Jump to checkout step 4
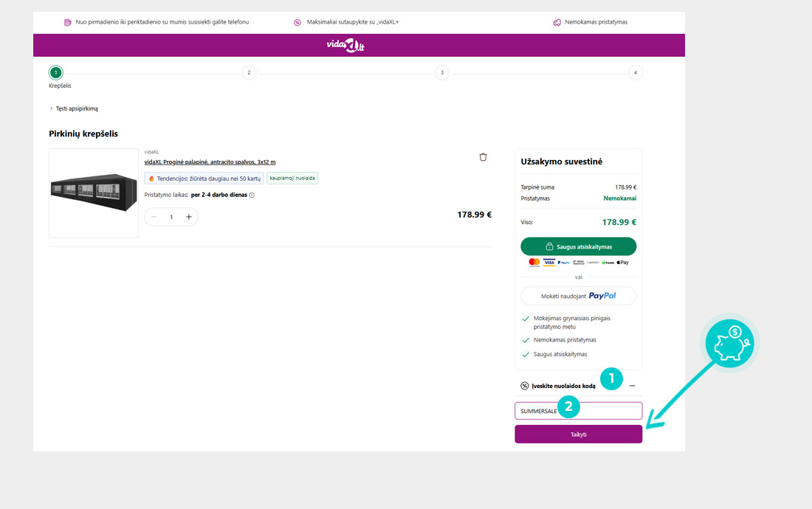The width and height of the screenshot is (812, 509). 636,72
